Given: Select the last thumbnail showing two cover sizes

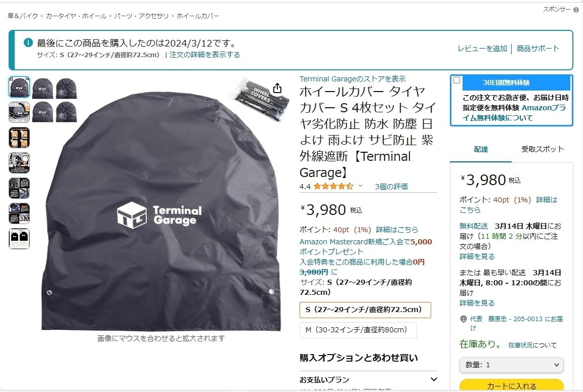Looking at the screenshot, I should click(19, 239).
